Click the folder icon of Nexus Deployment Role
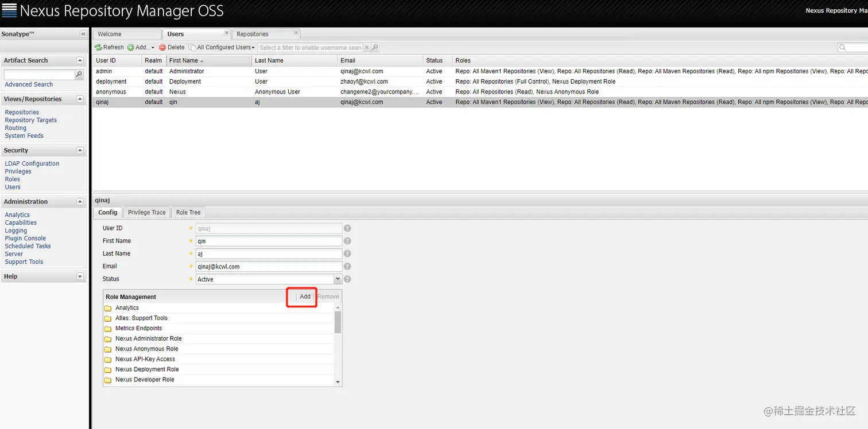 pos(107,370)
